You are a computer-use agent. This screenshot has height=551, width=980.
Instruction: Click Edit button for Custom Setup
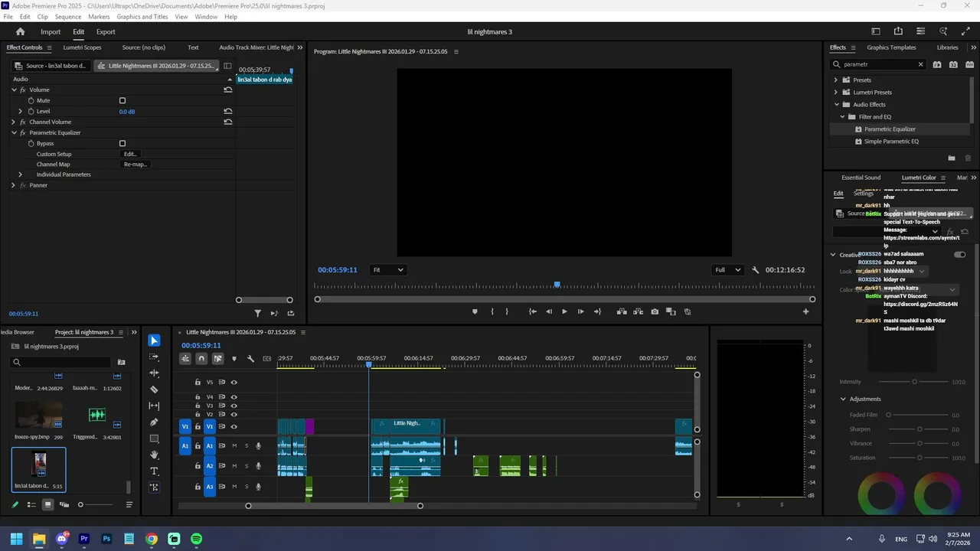pyautogui.click(x=130, y=154)
